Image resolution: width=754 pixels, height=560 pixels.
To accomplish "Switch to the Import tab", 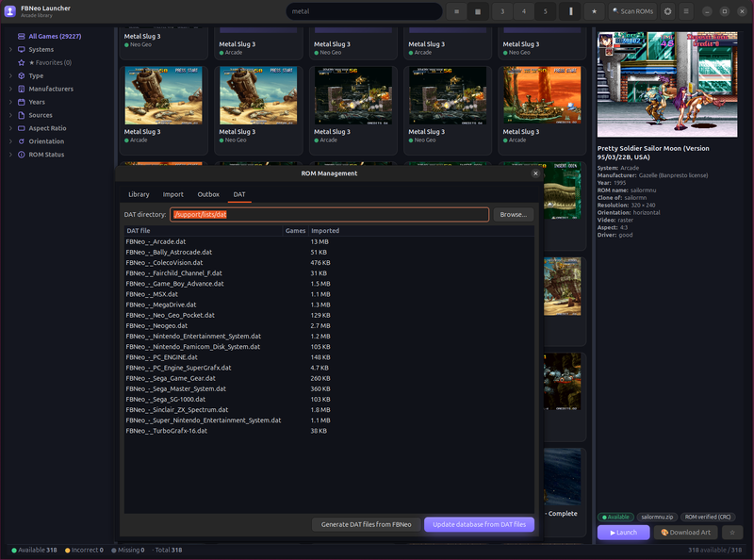I will point(173,194).
